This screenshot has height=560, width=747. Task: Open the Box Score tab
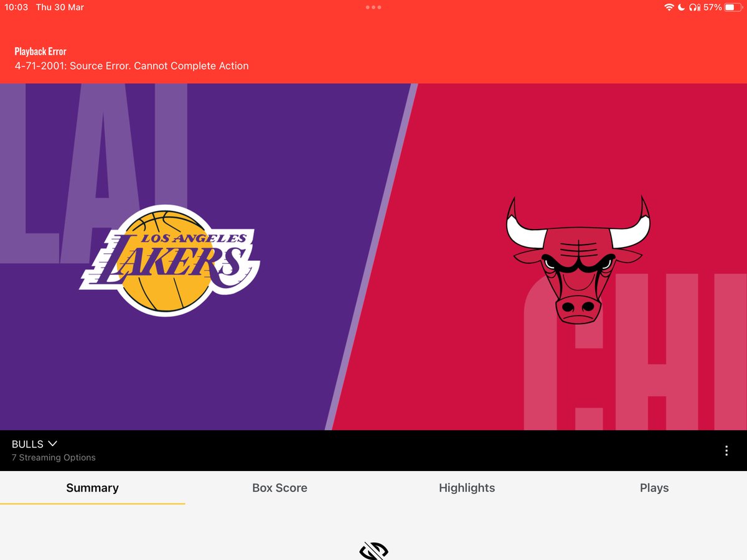click(280, 488)
